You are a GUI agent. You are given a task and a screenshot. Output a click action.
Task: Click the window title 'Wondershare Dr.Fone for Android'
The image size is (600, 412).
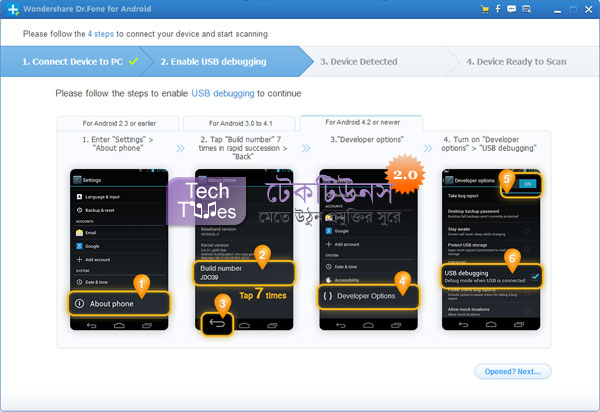pos(87,9)
